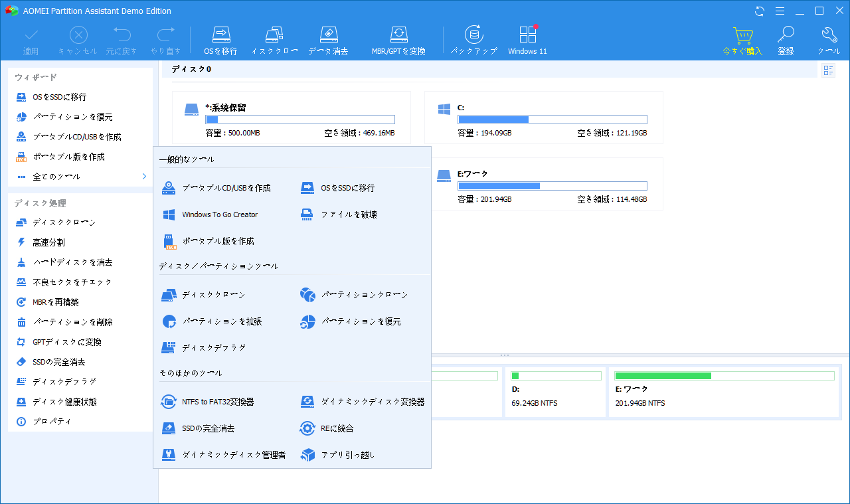Viewport: 850px width, 504px height.
Task: Choose Windows To Go Creator
Action: [211, 214]
